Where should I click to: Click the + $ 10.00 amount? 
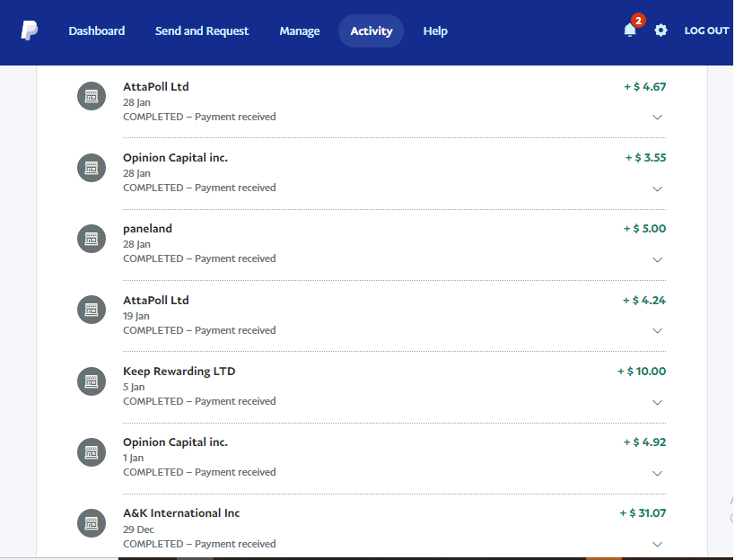click(642, 372)
